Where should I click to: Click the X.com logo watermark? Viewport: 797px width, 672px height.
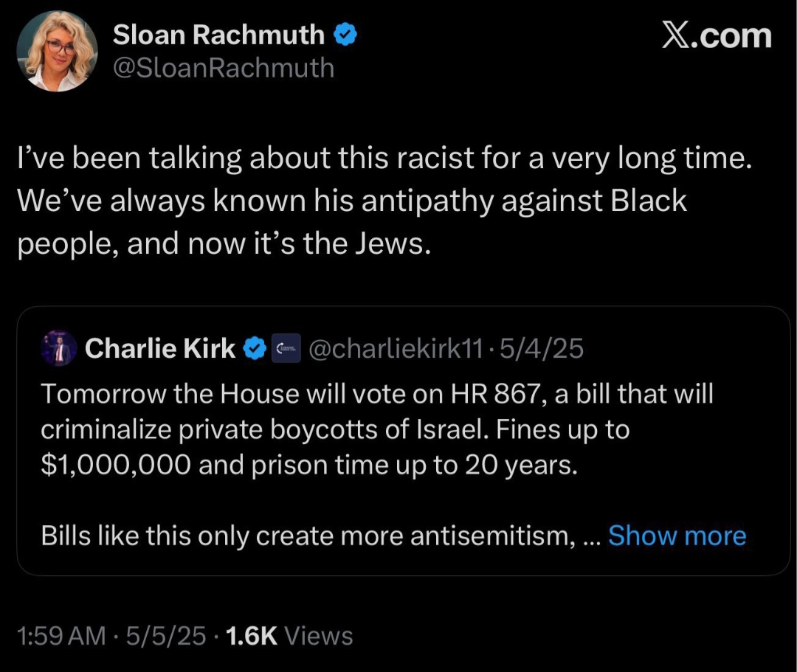pyautogui.click(x=717, y=35)
